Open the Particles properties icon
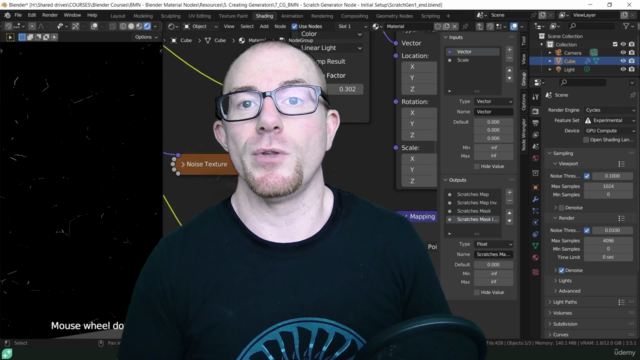Viewport: 640px width, 360px height. coord(536,211)
